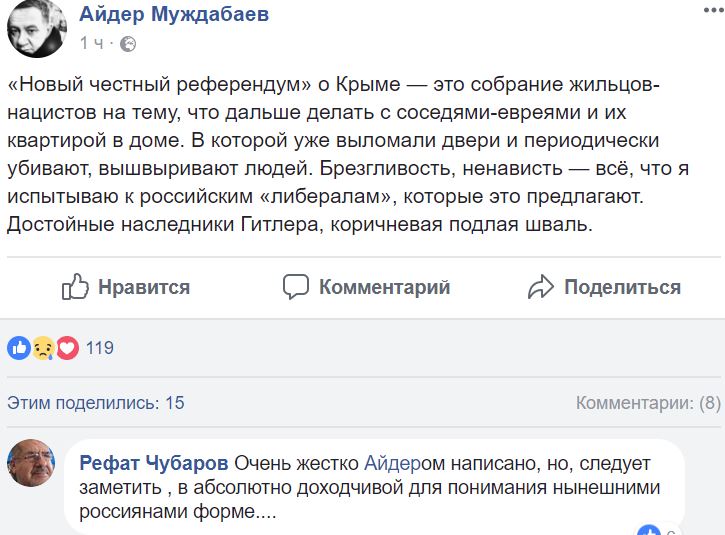Open the Этим поделились: 15 shares link
The image size is (725, 535).
[96, 403]
